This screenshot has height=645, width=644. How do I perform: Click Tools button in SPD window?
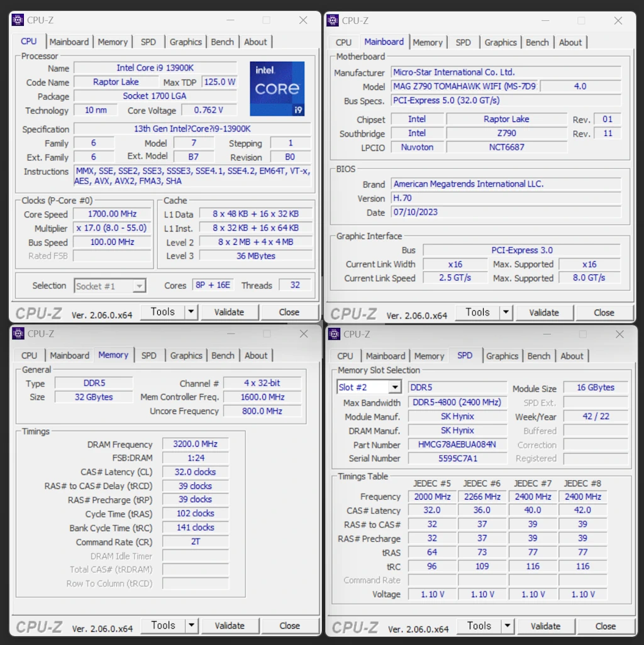tap(479, 626)
